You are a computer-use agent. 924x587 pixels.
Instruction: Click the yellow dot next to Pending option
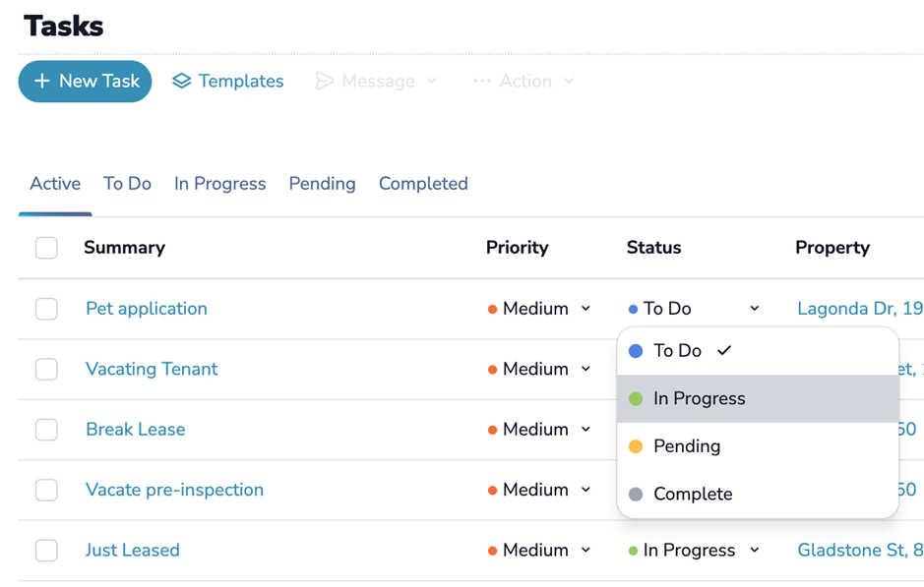point(635,445)
